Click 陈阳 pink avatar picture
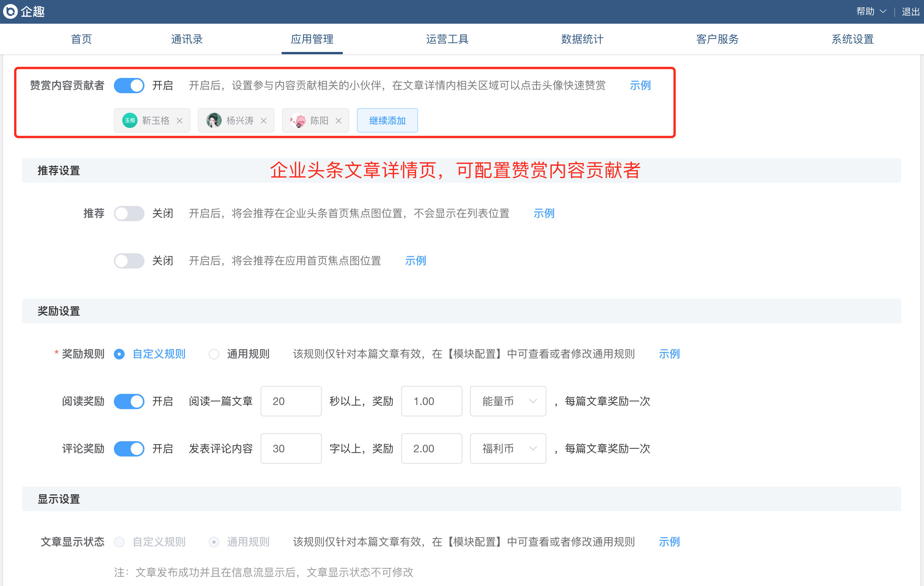This screenshot has height=586, width=924. coord(298,120)
